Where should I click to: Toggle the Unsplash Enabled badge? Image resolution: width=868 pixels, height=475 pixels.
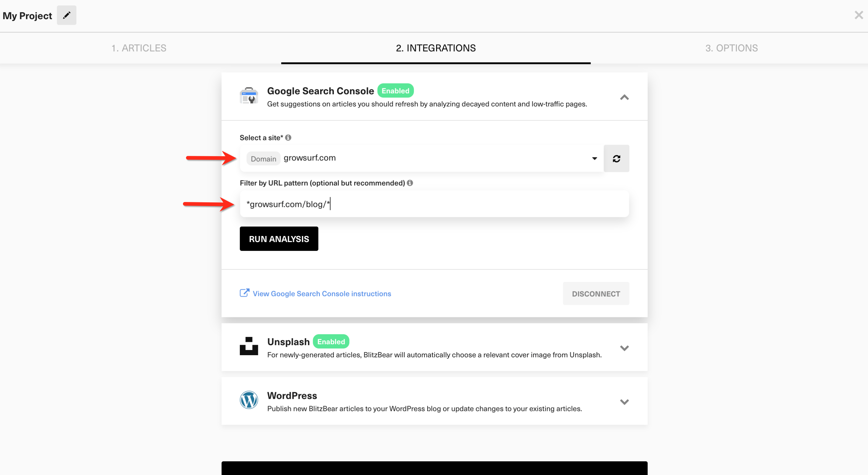tap(331, 341)
